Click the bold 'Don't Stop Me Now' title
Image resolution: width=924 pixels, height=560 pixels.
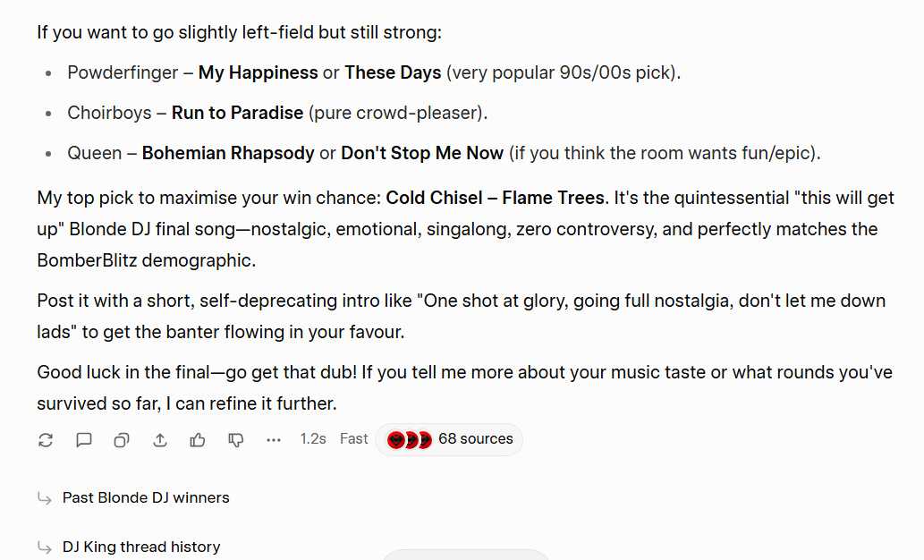pyautogui.click(x=422, y=153)
